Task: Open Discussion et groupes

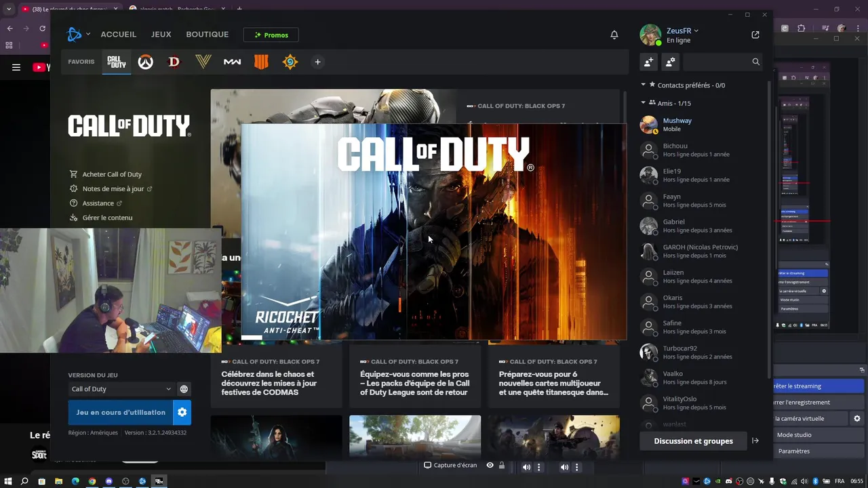Action: click(693, 441)
